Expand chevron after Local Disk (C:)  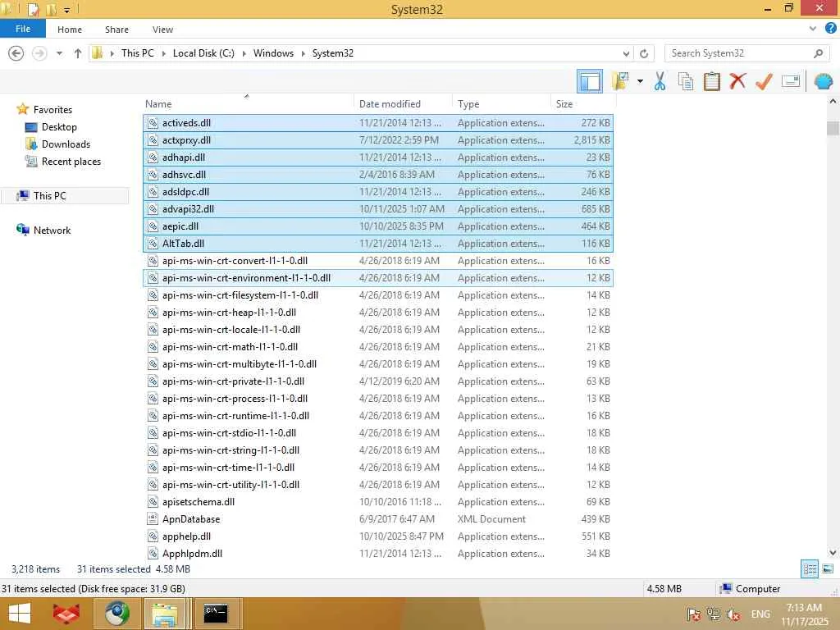click(244, 53)
